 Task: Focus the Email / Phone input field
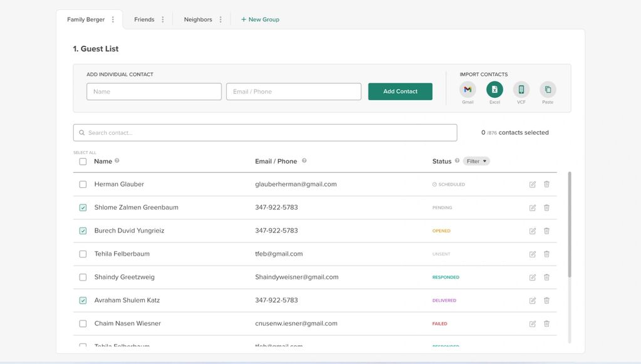tap(294, 91)
